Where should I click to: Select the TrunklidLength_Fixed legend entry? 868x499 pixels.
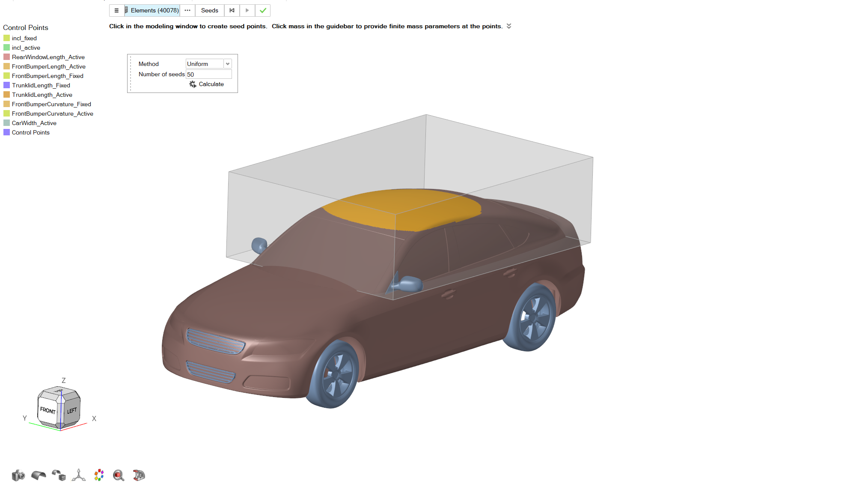[41, 85]
